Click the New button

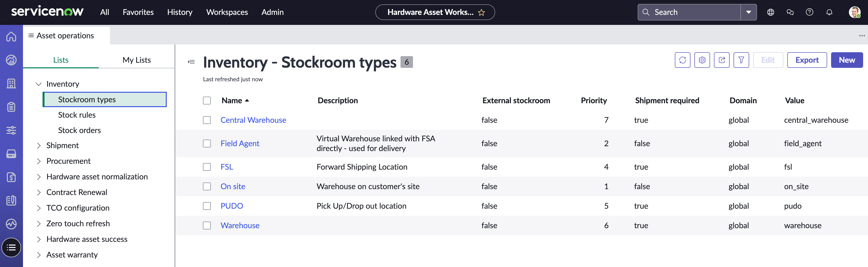click(847, 60)
